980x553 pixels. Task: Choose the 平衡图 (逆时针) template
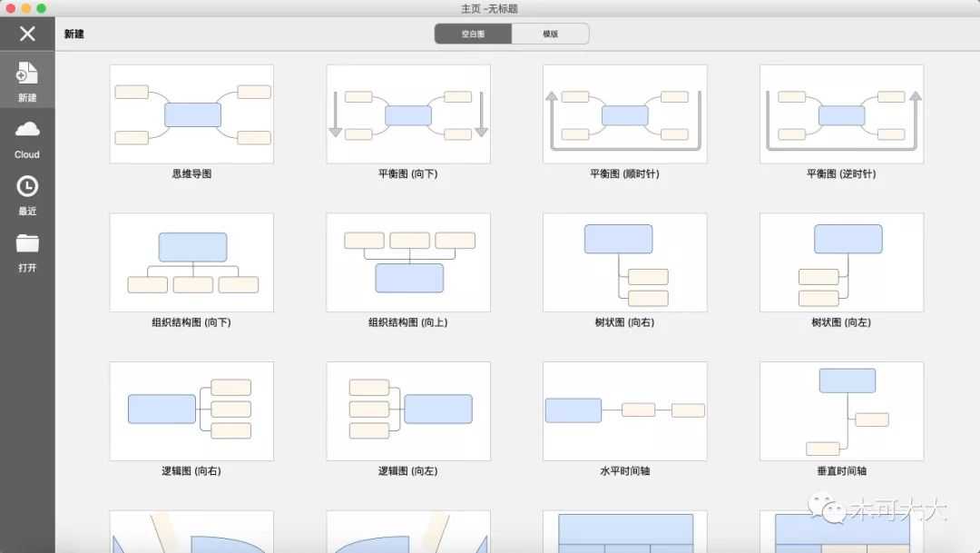click(x=841, y=114)
